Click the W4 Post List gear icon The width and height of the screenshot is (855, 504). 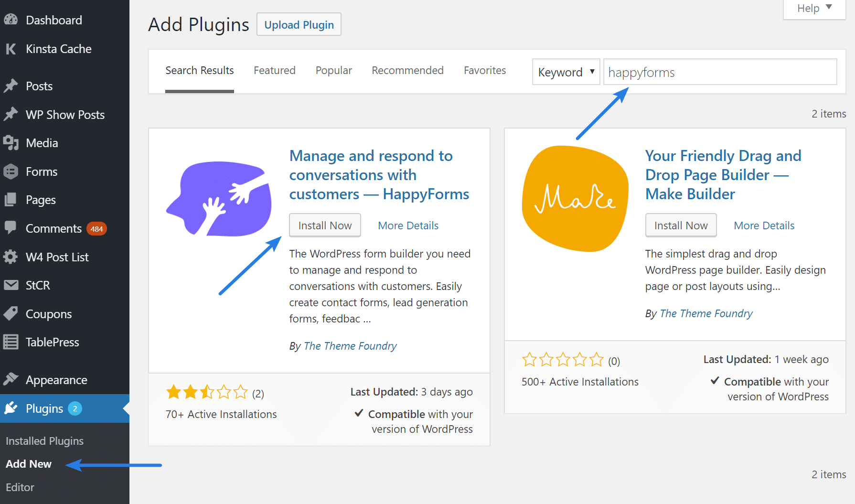click(11, 257)
